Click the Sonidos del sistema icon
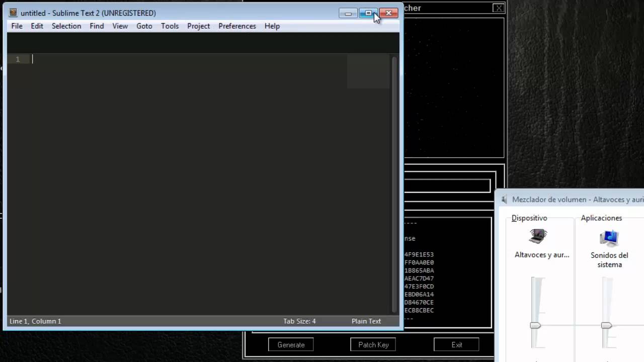644x362 pixels. [x=609, y=238]
